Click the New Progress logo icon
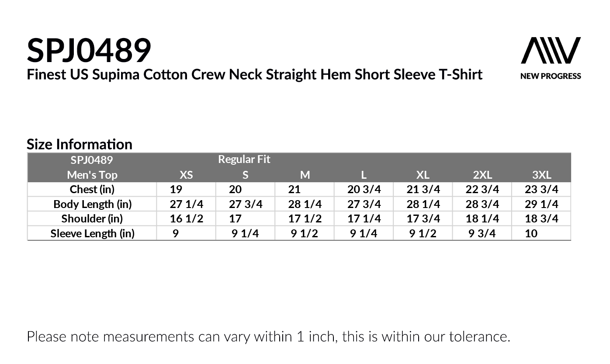Screen dimensions: 610x364 pos(551,51)
